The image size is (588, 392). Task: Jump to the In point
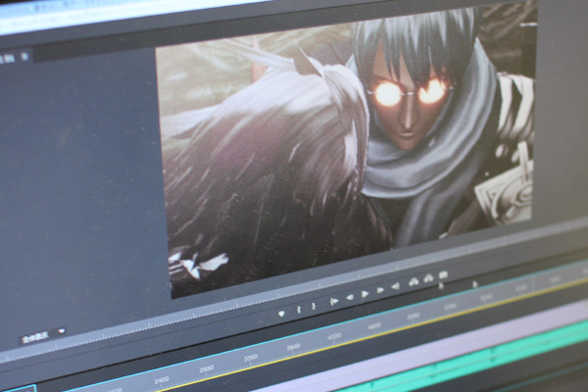(x=333, y=301)
